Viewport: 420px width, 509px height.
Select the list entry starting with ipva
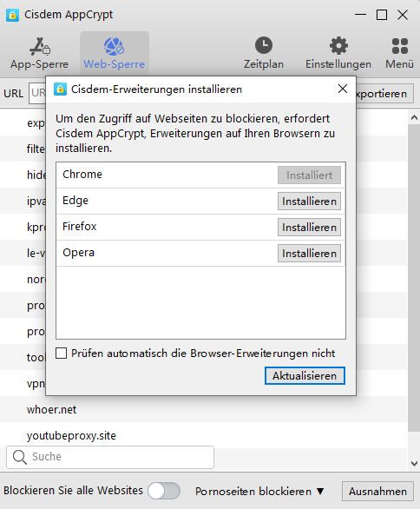pos(36,202)
